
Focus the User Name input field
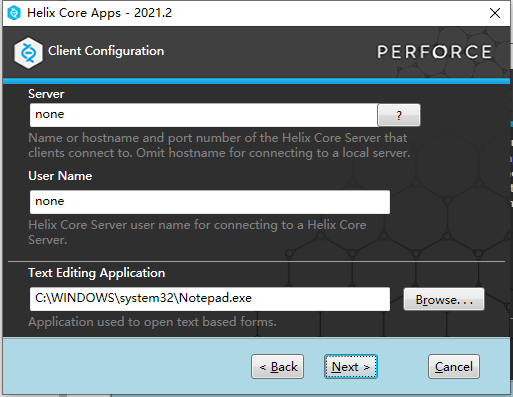click(x=210, y=202)
